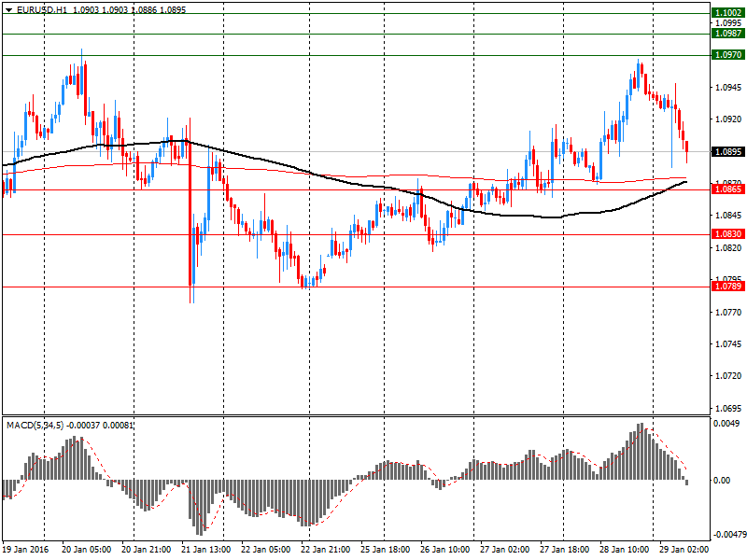The image size is (747, 560).
Task: Click the 27 Jan 02:00 time label
Action: click(505, 549)
